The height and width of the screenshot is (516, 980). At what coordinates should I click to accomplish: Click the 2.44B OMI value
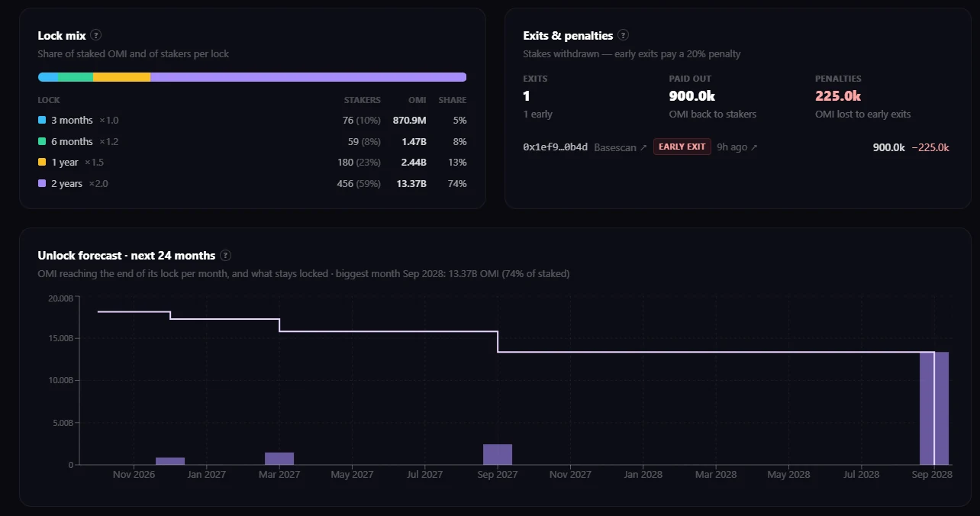tap(413, 163)
